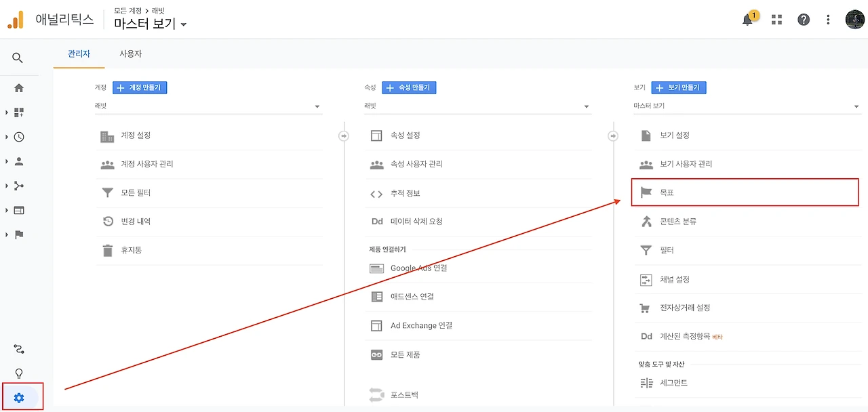
Task: Click the 모든 필터 funnel icon
Action: tap(107, 193)
